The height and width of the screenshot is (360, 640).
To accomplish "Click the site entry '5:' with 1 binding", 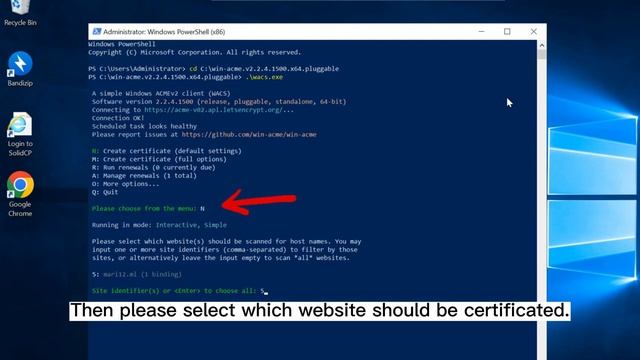I will [x=137, y=274].
